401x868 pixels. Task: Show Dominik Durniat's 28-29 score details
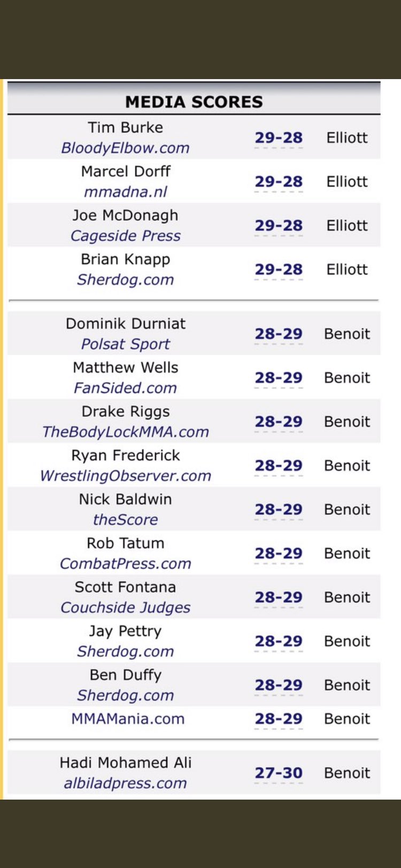click(279, 334)
